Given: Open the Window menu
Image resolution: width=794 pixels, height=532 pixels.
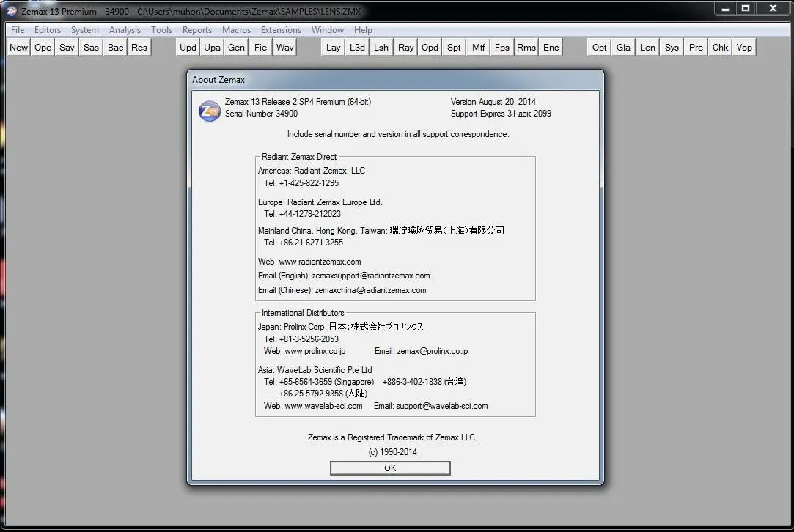Looking at the screenshot, I should (328, 30).
